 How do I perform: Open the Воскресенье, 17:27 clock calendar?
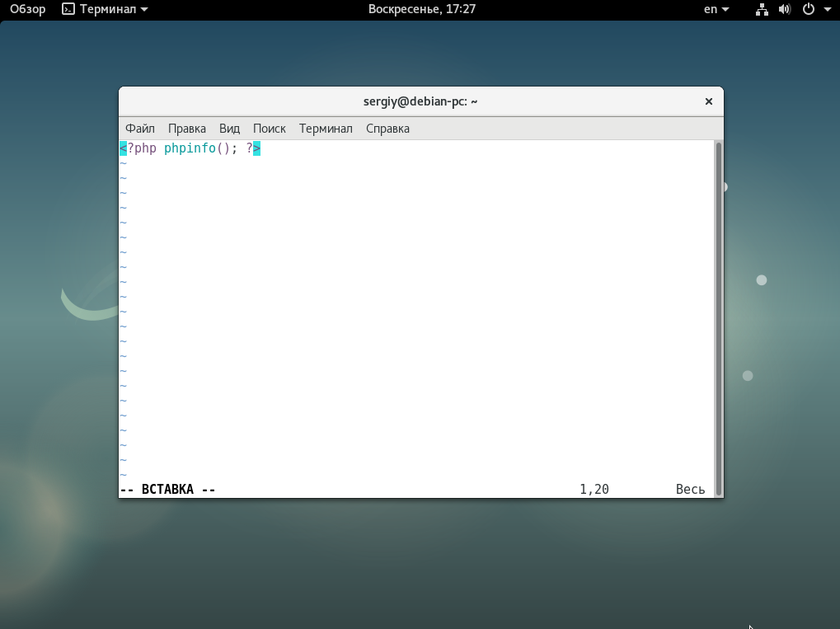point(421,9)
